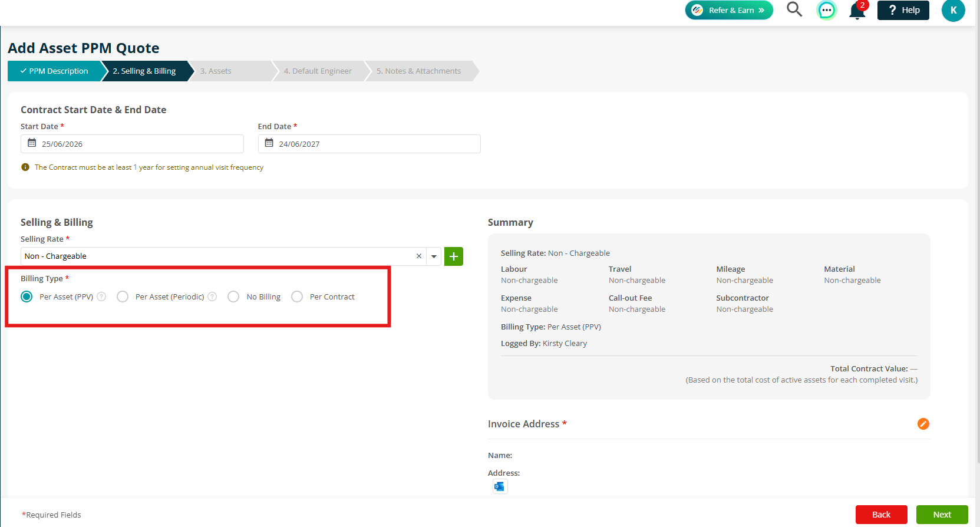Click the 'Selling Rate: Non - Chargeable' summary
This screenshot has width=980, height=527.
tap(555, 253)
